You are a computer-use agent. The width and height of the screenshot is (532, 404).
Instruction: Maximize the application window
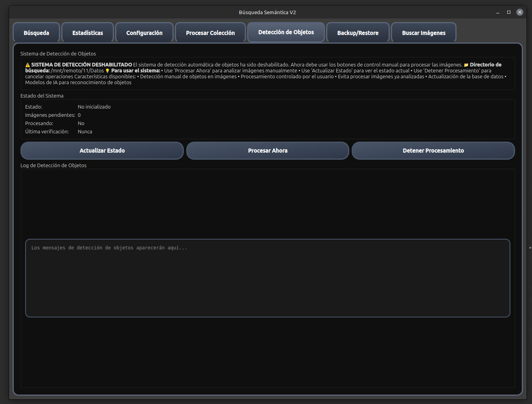(509, 13)
